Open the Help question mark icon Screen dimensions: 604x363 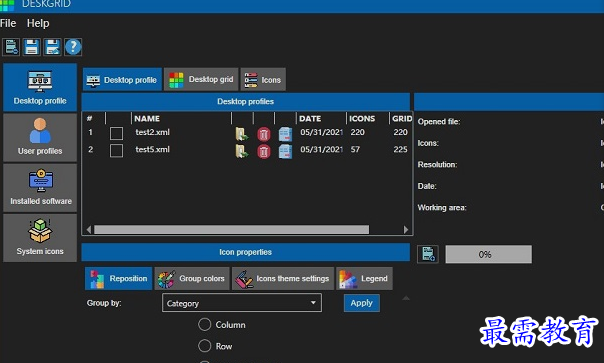(73, 47)
